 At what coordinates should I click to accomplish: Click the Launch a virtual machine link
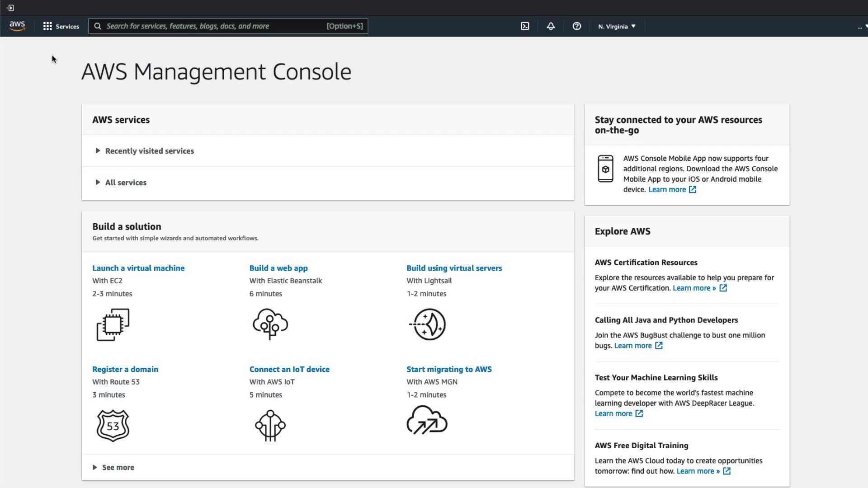click(138, 268)
